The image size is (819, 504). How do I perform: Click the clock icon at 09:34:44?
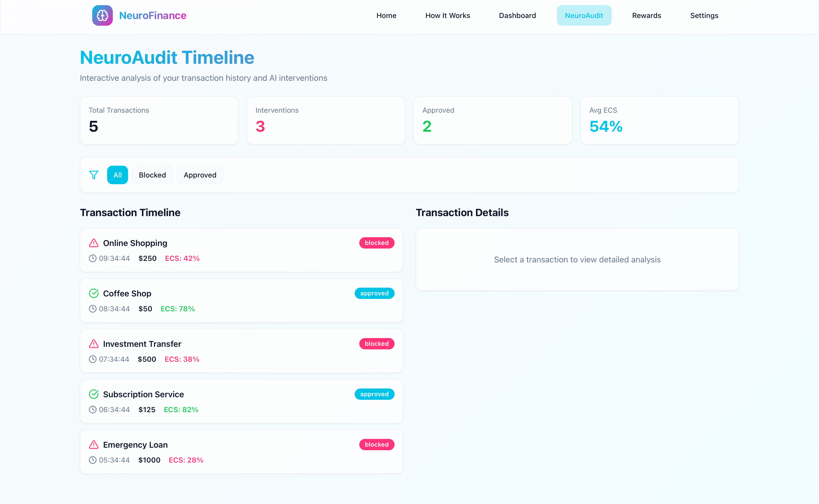92,258
